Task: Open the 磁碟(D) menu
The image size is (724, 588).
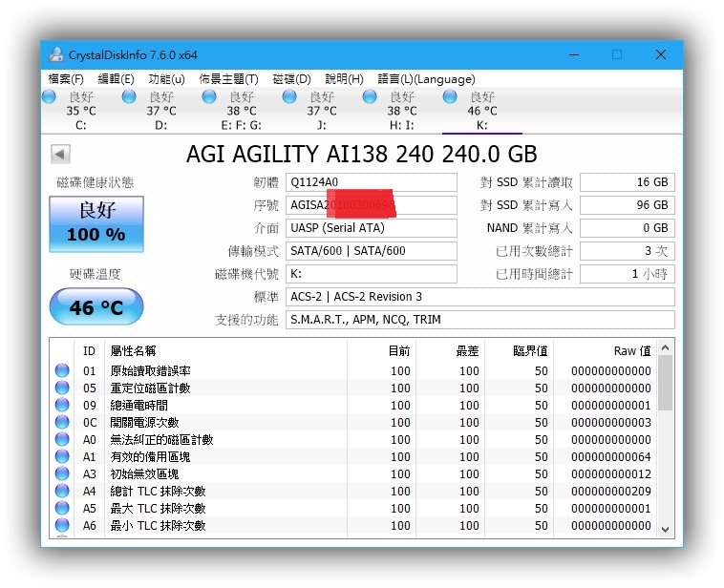Action: 292,79
